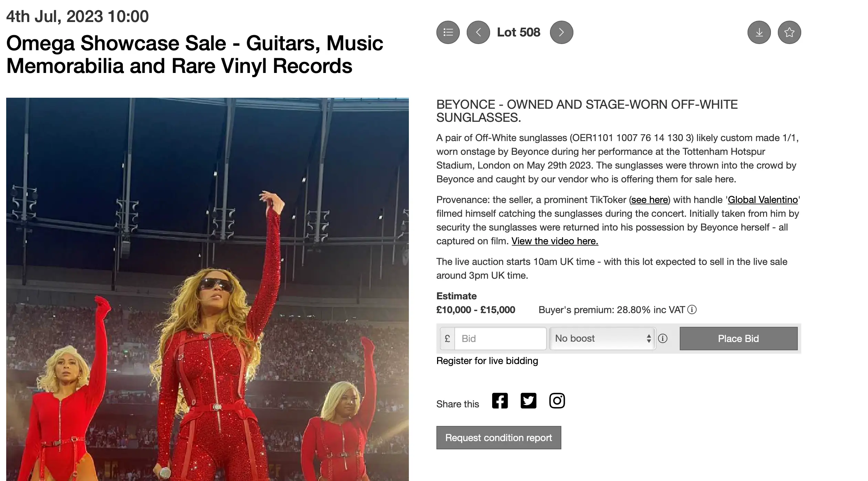Image resolution: width=868 pixels, height=481 pixels.
Task: Share the lot on Twitter
Action: (529, 400)
